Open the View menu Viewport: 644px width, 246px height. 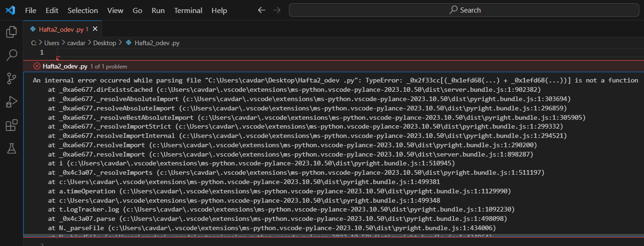pyautogui.click(x=115, y=10)
